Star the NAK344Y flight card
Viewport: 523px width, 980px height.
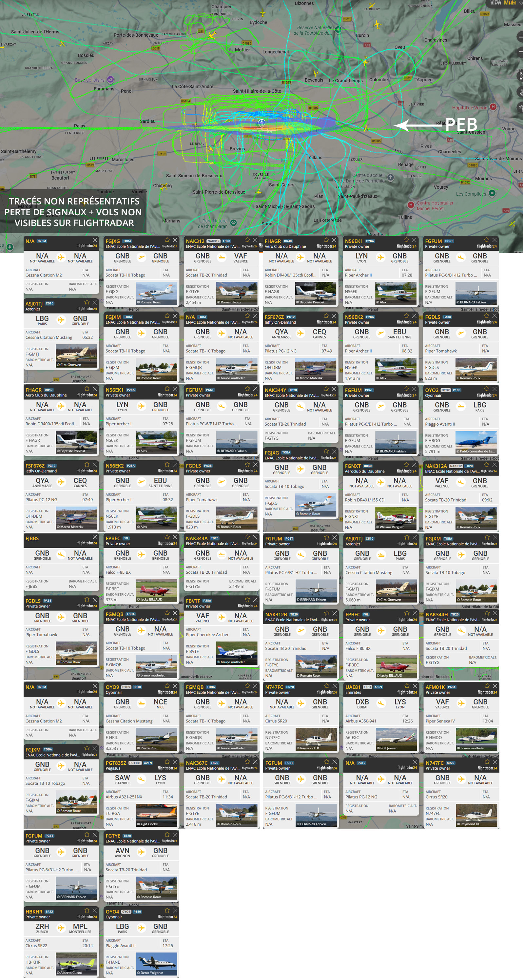pos(326,389)
